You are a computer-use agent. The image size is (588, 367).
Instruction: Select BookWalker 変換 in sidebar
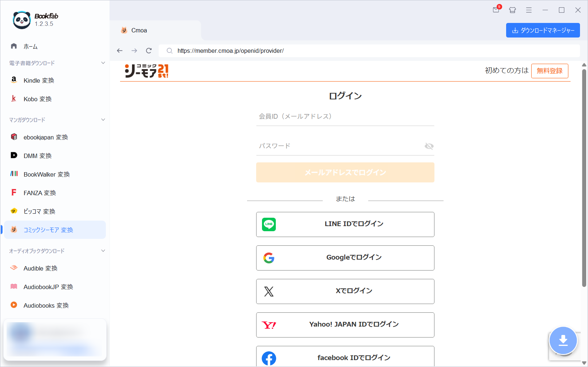55,174
